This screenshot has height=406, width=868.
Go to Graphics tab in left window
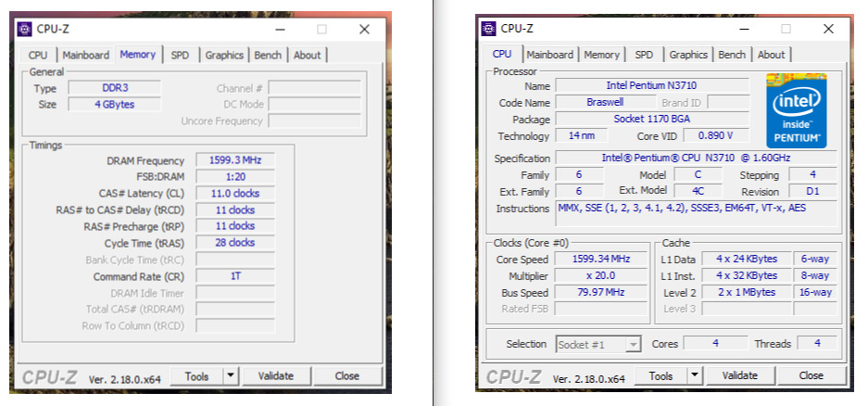tap(224, 55)
